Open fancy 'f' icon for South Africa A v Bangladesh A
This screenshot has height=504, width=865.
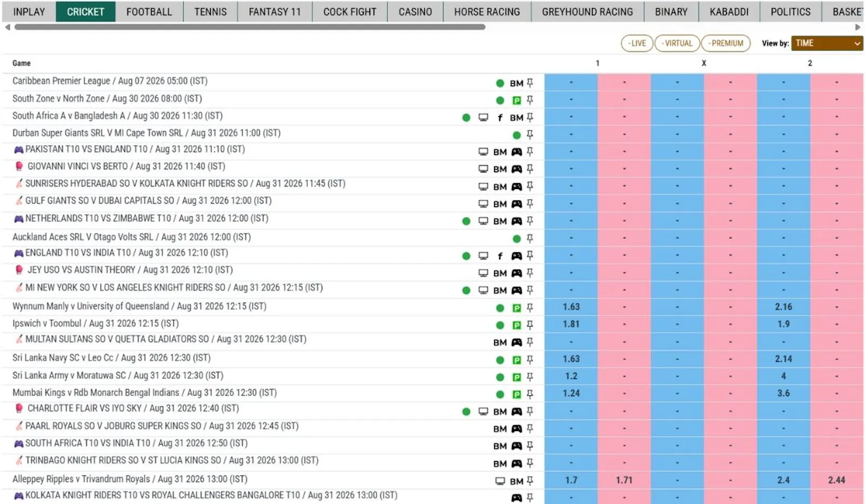click(x=500, y=117)
